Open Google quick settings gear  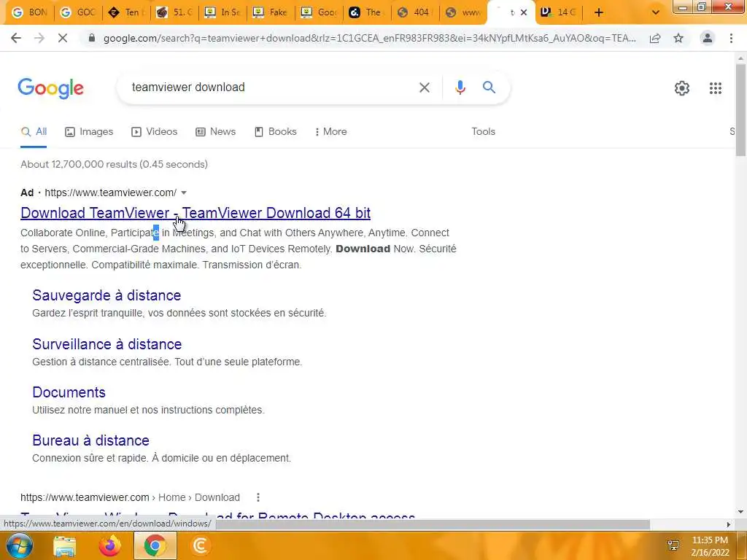click(682, 88)
